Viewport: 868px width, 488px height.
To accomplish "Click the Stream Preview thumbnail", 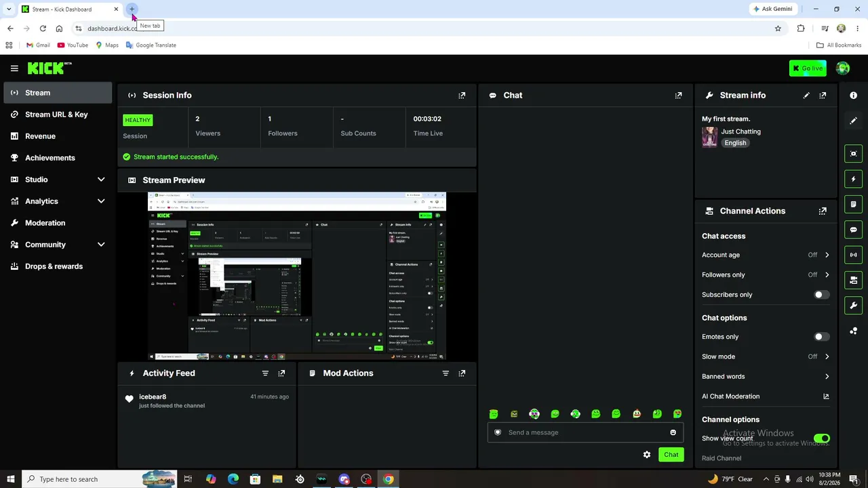I will pos(297,276).
